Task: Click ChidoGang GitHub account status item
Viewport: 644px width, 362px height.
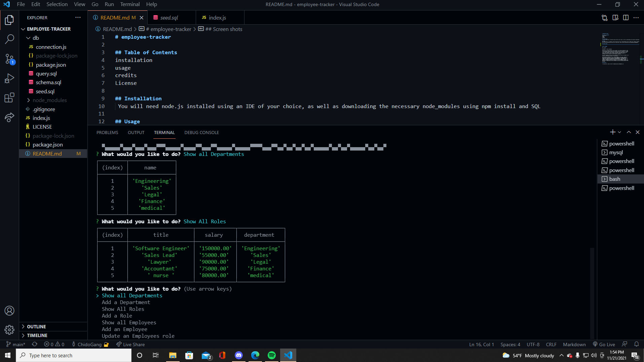Action: [x=90, y=344]
